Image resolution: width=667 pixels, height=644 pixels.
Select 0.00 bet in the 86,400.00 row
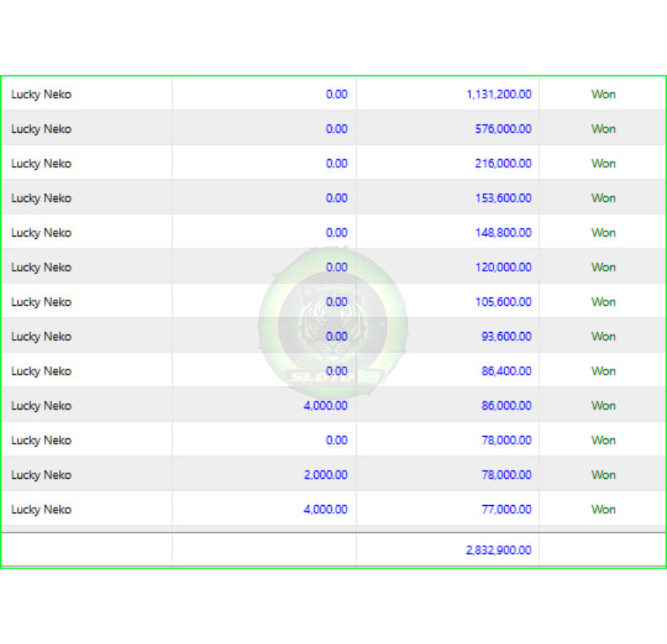click(337, 371)
